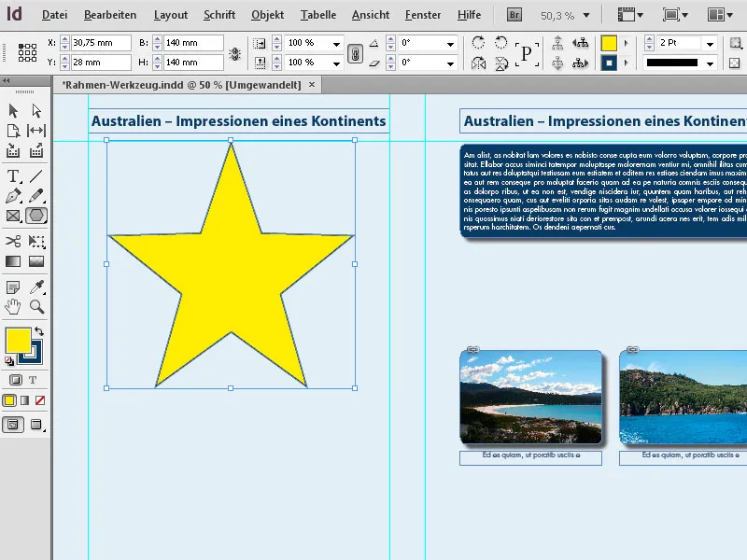Open the Schrift menu

point(219,15)
